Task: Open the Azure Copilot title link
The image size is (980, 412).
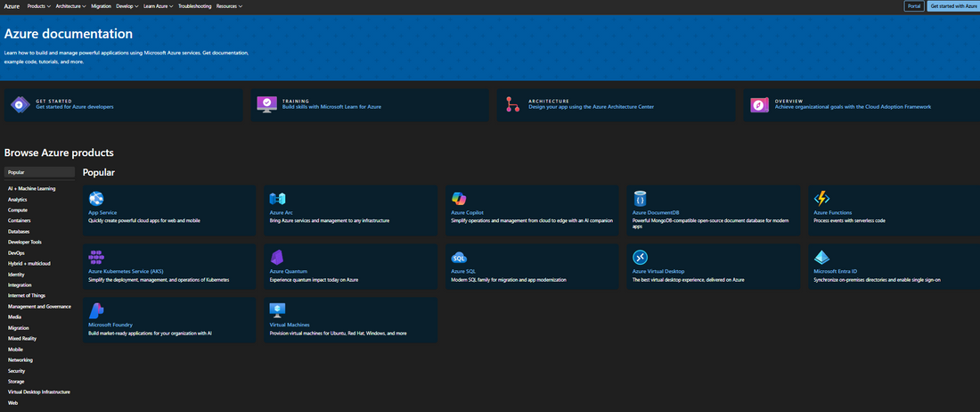Action: [x=468, y=213]
